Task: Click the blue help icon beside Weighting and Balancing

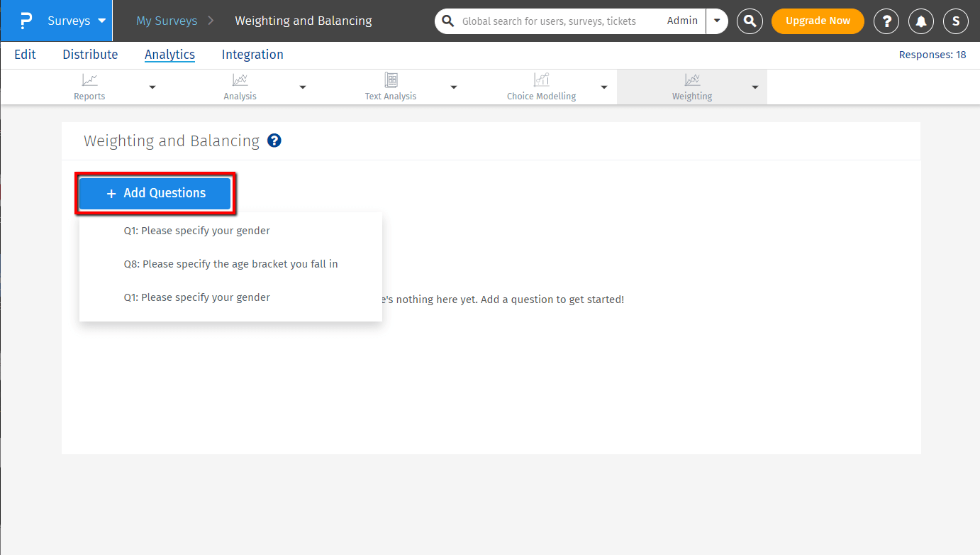Action: tap(274, 141)
